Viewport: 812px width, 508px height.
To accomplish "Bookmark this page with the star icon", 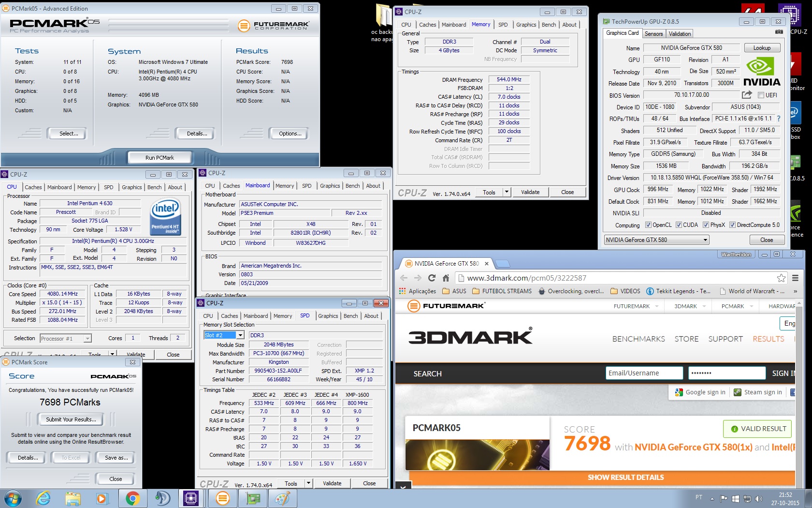I will click(x=781, y=278).
